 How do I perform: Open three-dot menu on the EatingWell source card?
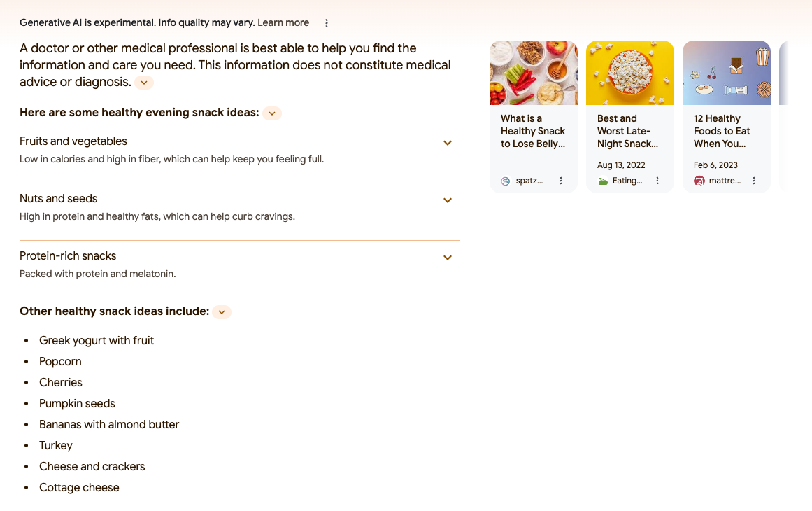click(657, 181)
